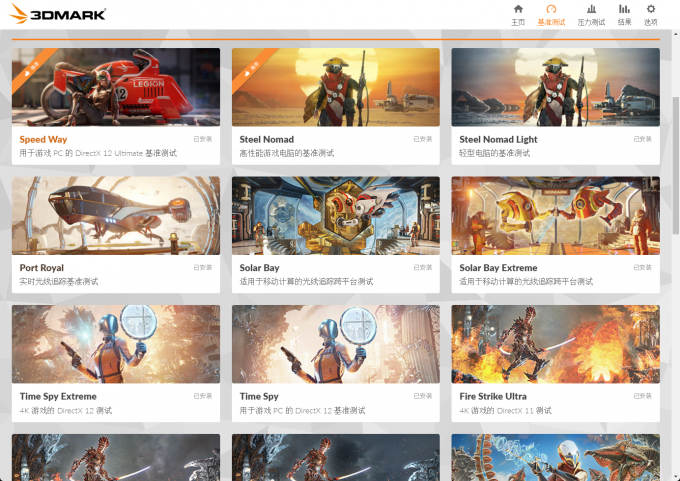Click the 已安装 label on Port Royal
Viewport: 680px width, 481px height.
(x=203, y=267)
